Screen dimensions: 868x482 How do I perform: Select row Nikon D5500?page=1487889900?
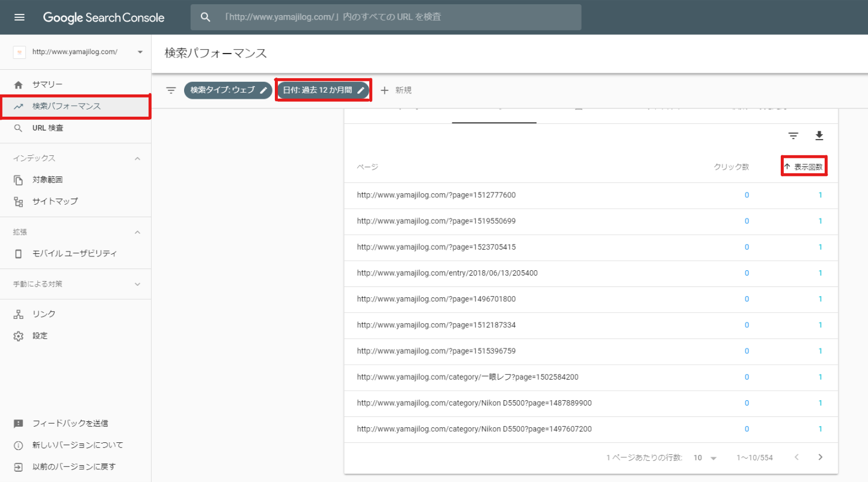[x=590, y=403]
